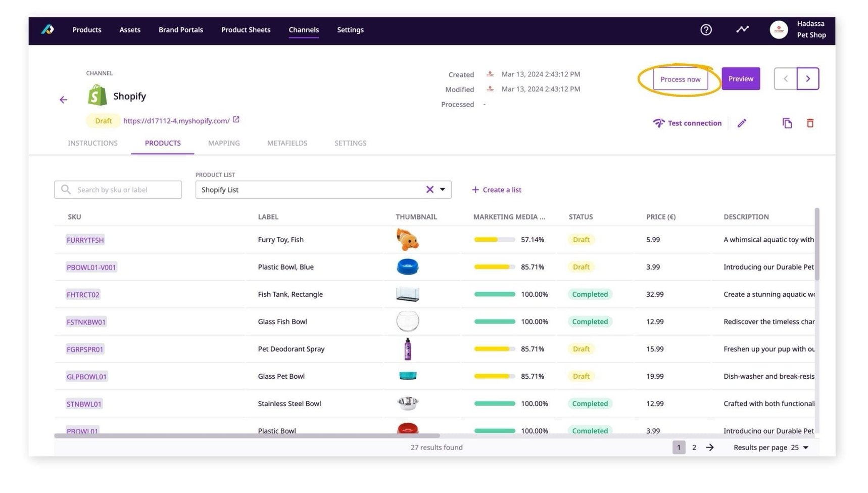This screenshot has width=868, height=493.
Task: Click the Process now button
Action: pos(681,79)
